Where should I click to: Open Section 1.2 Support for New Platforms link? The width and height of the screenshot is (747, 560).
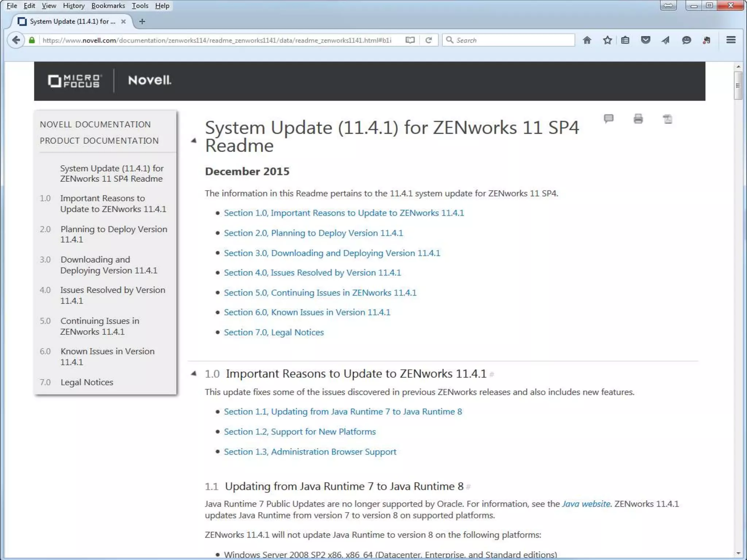tap(300, 432)
